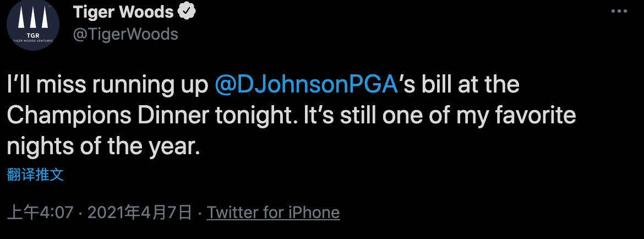Open the @DJohnsonPGA mention link

[x=306, y=85]
